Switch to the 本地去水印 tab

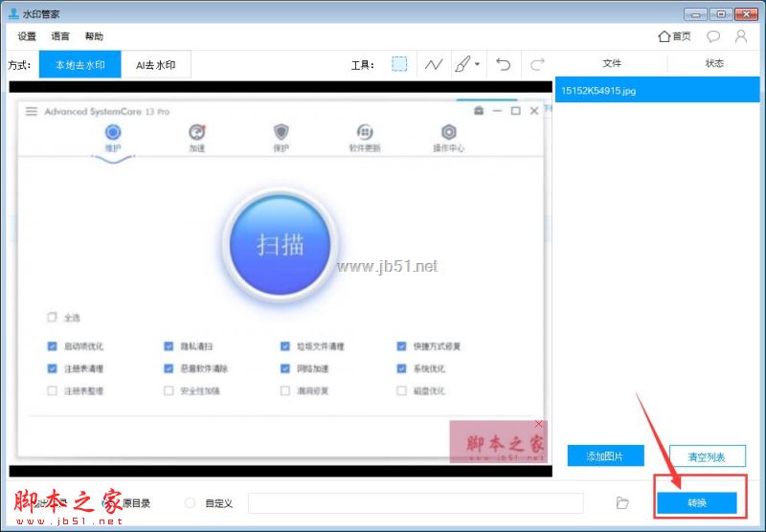click(80, 64)
